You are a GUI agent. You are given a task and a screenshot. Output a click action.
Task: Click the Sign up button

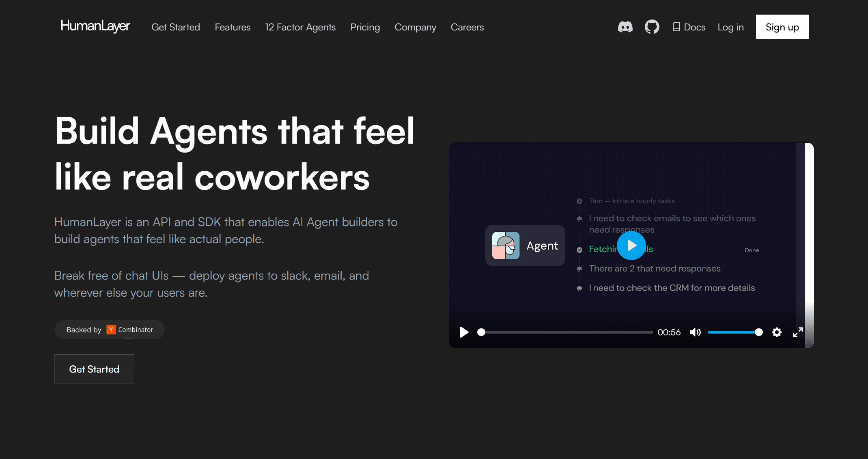782,27
